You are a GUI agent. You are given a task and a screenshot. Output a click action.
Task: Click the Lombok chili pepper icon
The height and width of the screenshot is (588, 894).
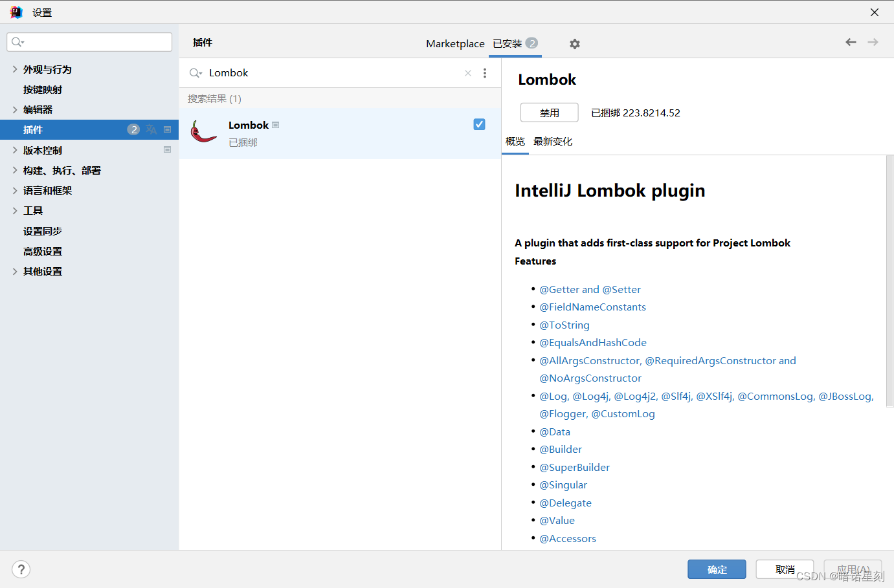coord(203,132)
